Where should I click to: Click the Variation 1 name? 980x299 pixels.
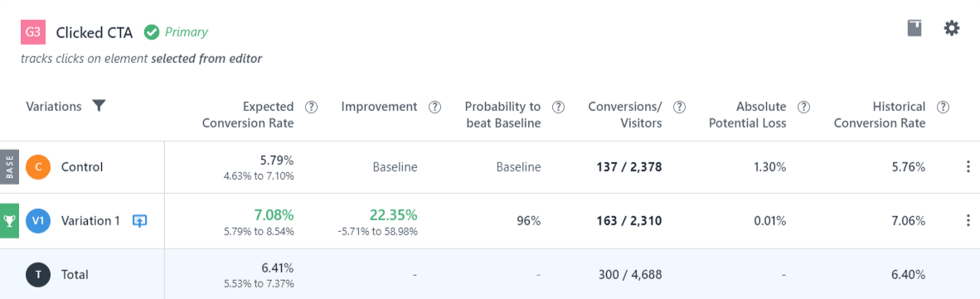[x=90, y=220]
